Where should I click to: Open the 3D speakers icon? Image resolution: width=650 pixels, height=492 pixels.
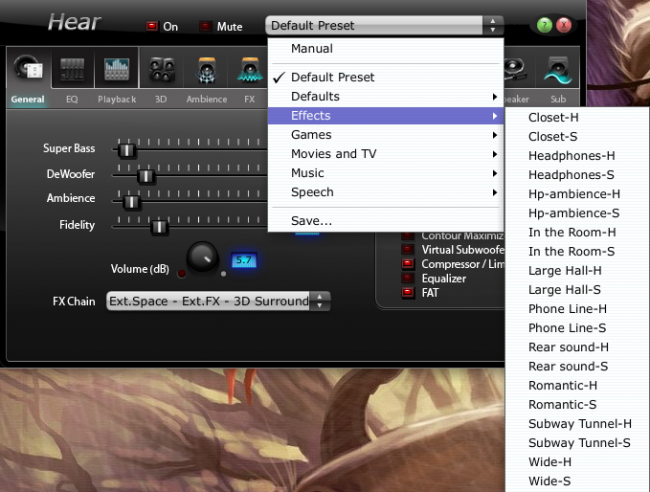click(x=162, y=69)
